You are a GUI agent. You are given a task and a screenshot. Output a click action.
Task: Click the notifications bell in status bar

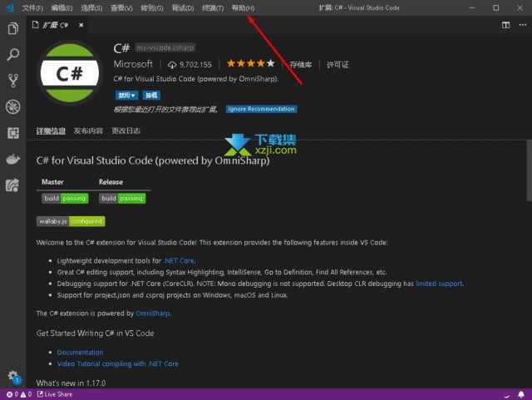(x=521, y=394)
